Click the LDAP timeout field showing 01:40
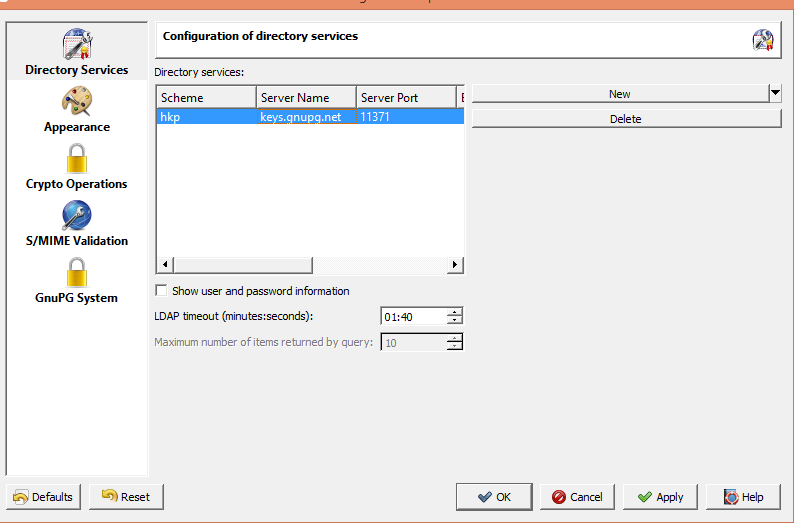Viewport: 794px width, 523px height. 414,316
